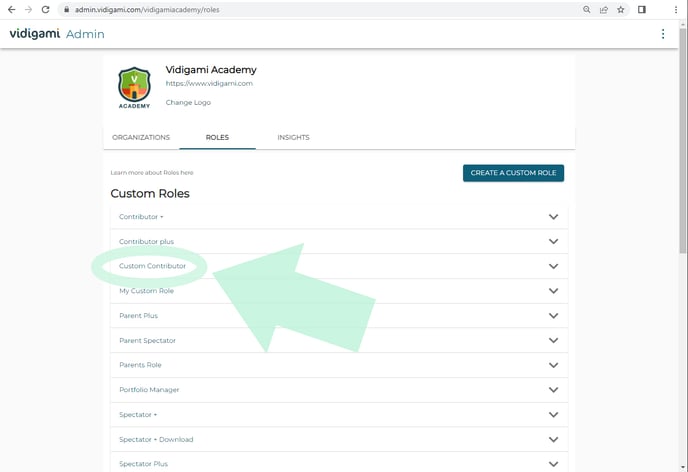Viewport: 688px width, 472px height.
Task: Select the Roles tab
Action: coord(217,137)
